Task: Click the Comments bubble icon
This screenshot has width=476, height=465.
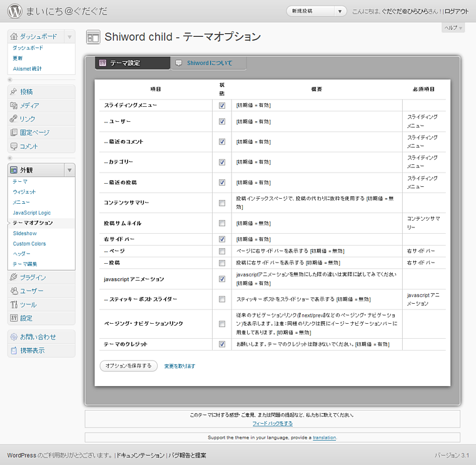Action: (x=14, y=146)
